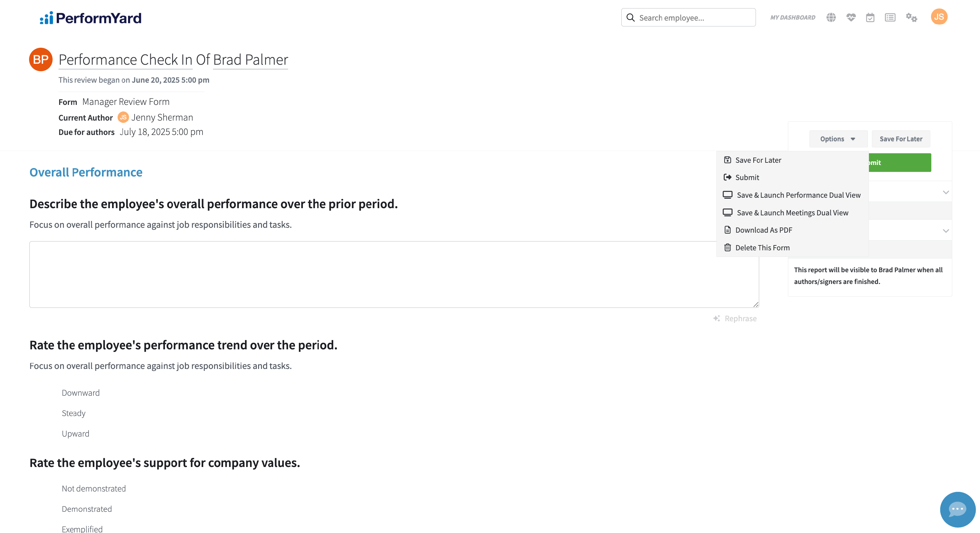Click the Rephrase sparkle button
This screenshot has height=533, width=980.
pos(735,318)
